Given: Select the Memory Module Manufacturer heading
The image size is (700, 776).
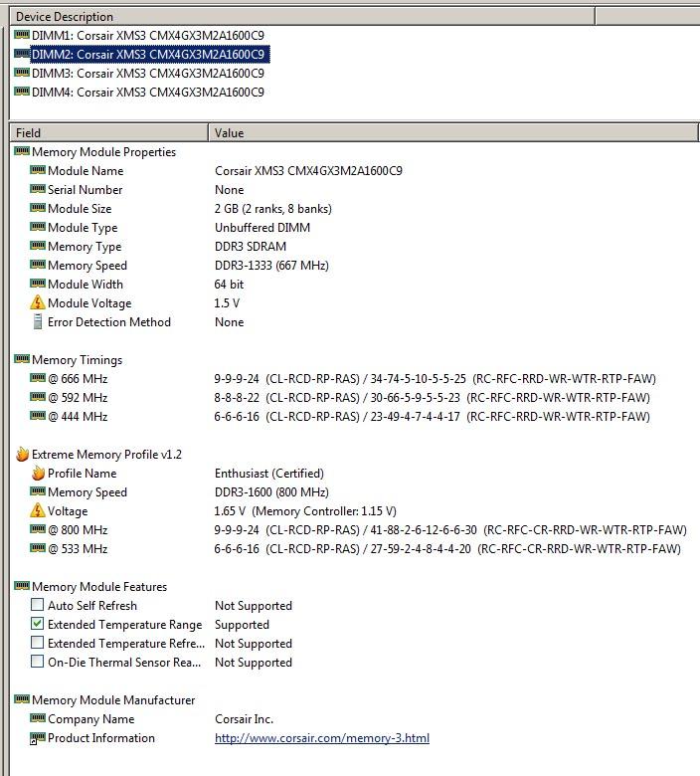Looking at the screenshot, I should [113, 699].
